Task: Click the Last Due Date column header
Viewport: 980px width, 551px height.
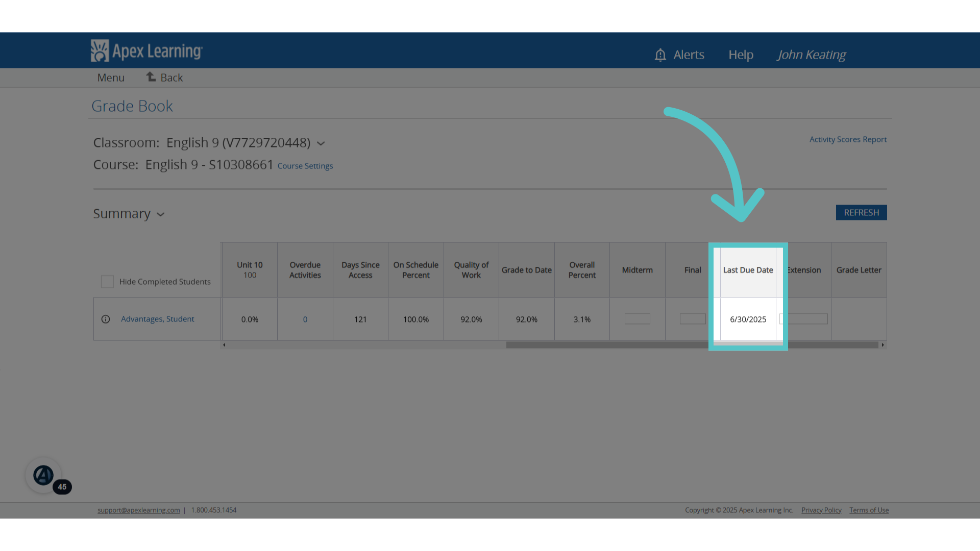Action: (x=748, y=270)
